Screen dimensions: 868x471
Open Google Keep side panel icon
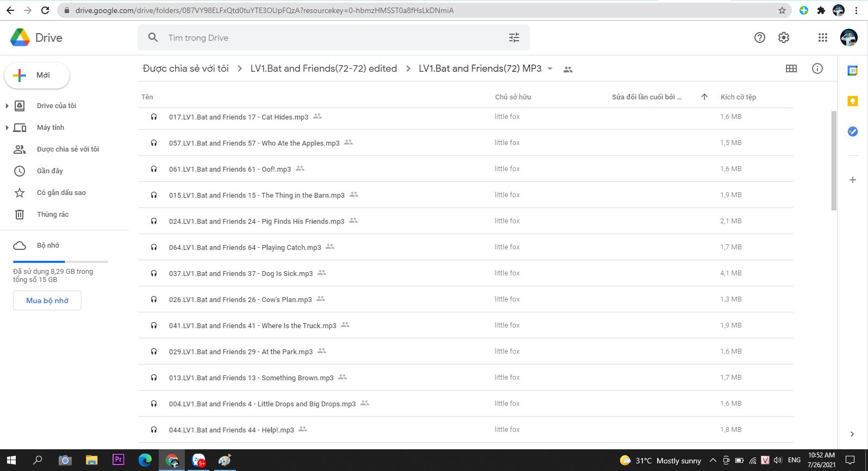[x=852, y=101]
